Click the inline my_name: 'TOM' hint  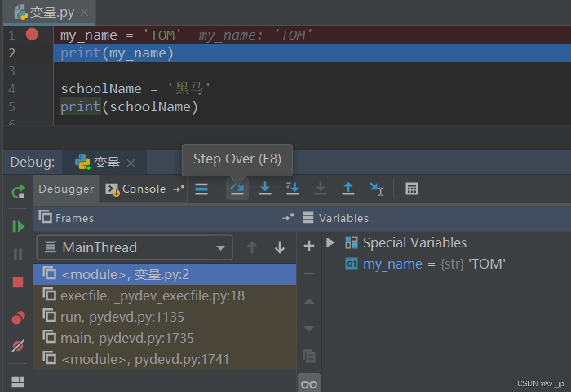(x=256, y=35)
